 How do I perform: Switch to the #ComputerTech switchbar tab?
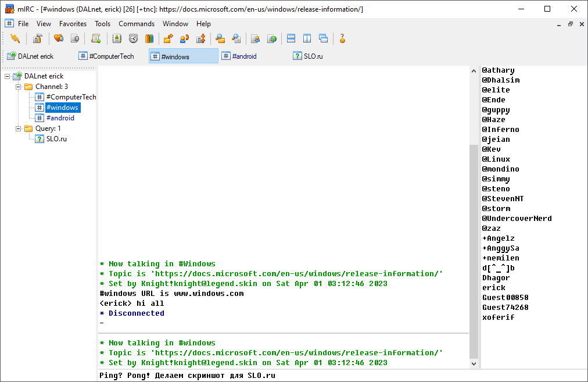[112, 56]
